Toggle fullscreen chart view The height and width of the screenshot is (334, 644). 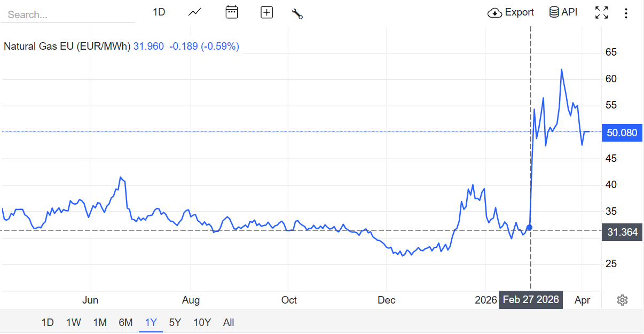pyautogui.click(x=601, y=13)
